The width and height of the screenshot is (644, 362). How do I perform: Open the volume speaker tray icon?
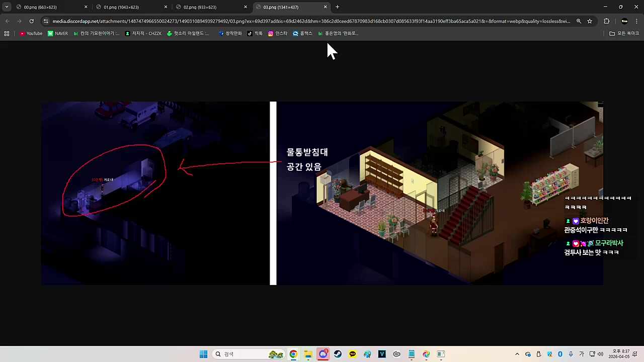(x=600, y=354)
